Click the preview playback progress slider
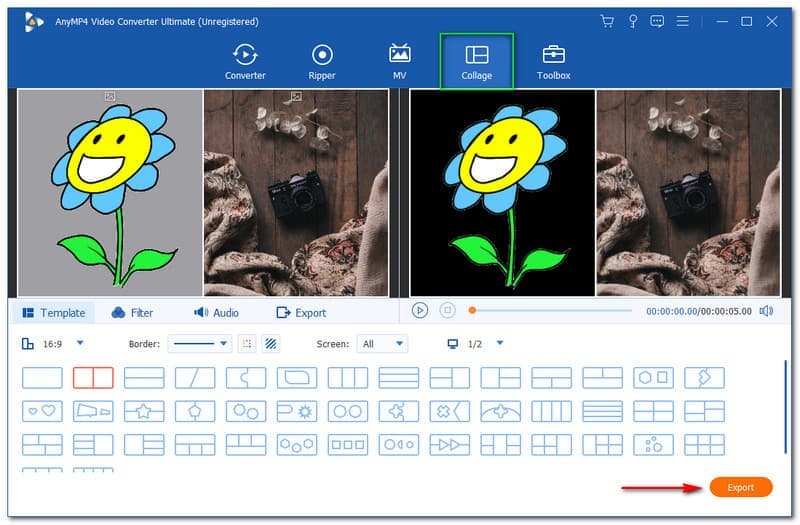Screen dimensions: 800x525 (550, 311)
